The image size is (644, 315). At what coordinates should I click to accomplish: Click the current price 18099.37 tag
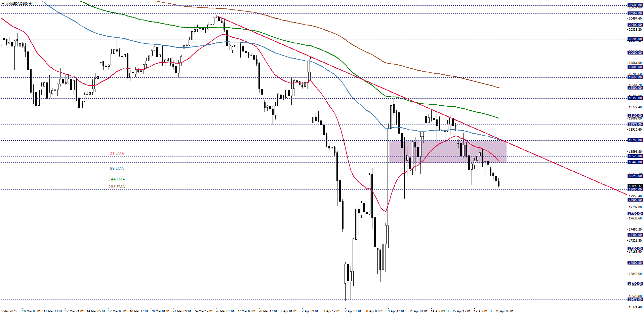click(635, 186)
